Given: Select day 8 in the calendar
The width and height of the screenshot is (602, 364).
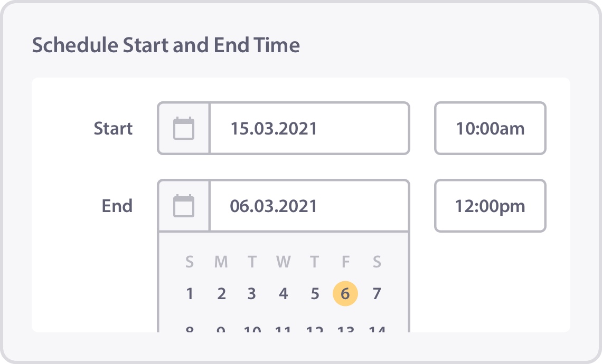Looking at the screenshot, I should point(190,329).
